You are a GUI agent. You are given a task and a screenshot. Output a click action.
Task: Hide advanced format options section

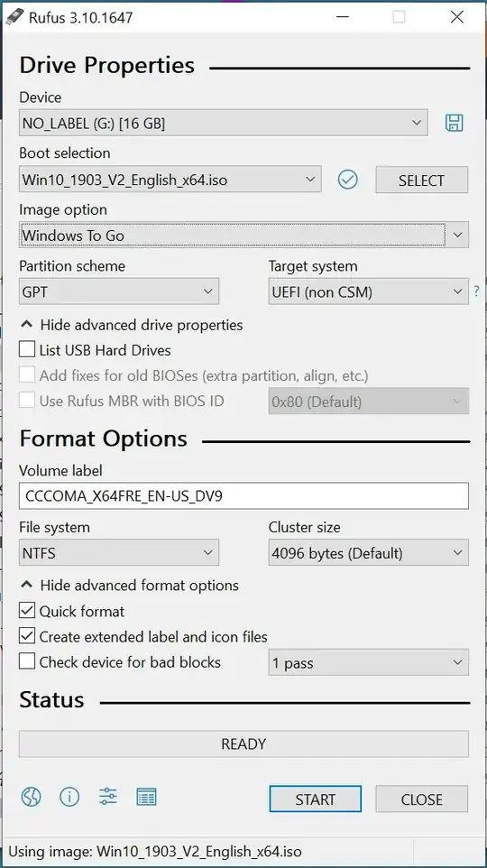[130, 585]
